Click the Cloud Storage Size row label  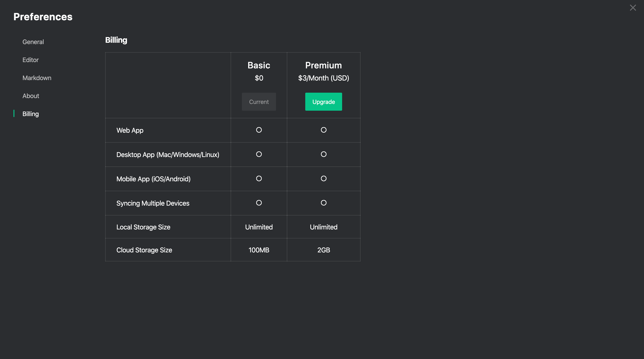(144, 250)
